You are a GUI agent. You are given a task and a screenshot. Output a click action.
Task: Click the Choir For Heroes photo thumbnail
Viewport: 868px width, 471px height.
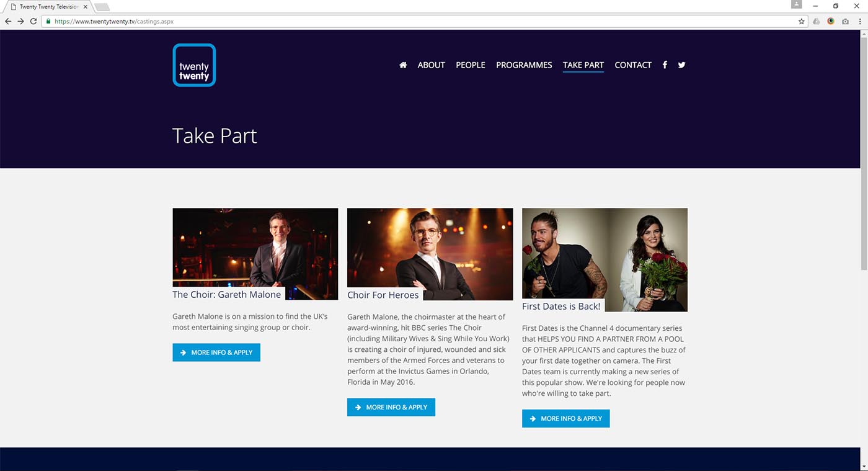coord(430,254)
